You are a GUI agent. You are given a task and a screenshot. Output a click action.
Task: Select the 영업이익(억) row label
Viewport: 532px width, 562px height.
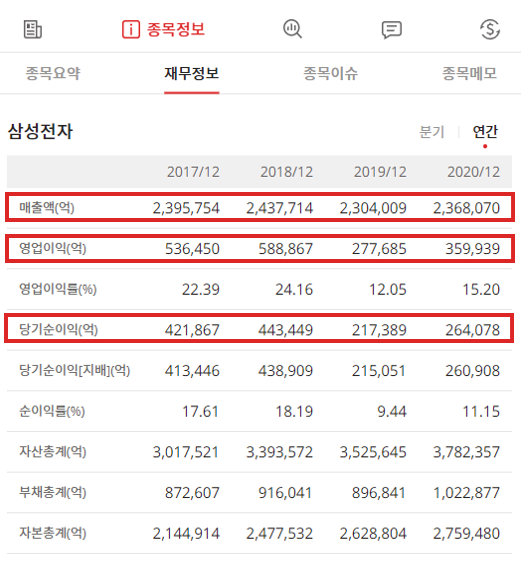tap(53, 248)
